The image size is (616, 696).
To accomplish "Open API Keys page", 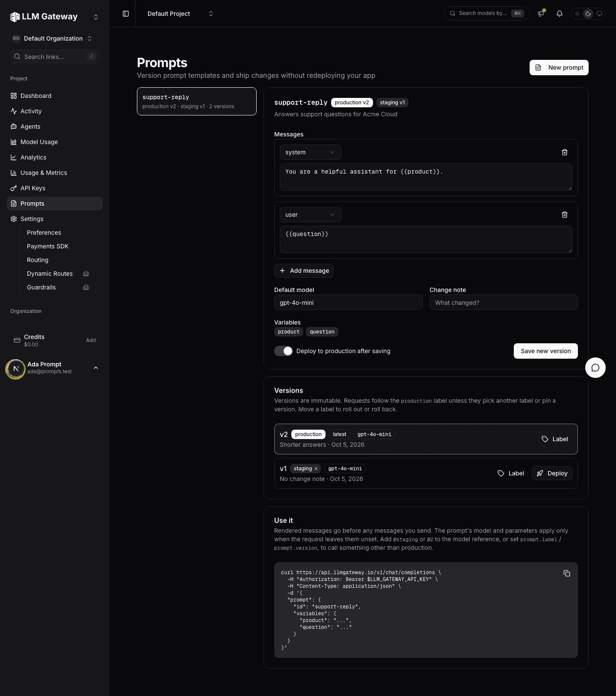I will (x=55, y=188).
